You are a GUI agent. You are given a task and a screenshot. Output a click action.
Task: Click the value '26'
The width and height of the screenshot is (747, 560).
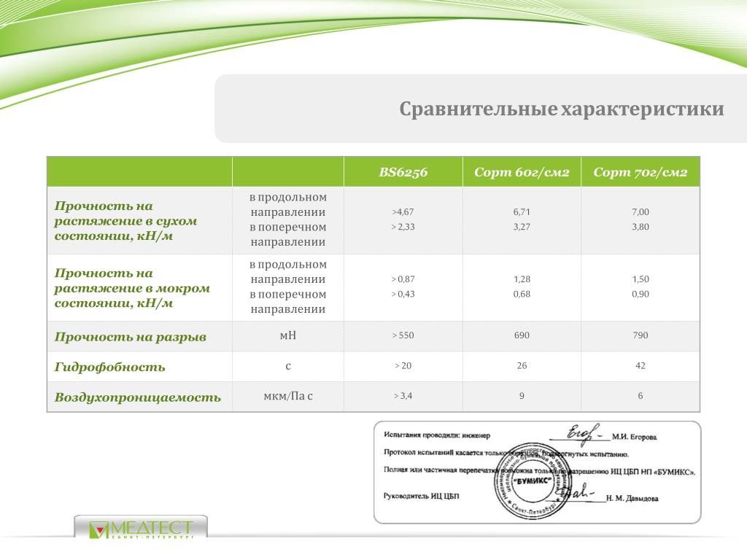click(522, 366)
